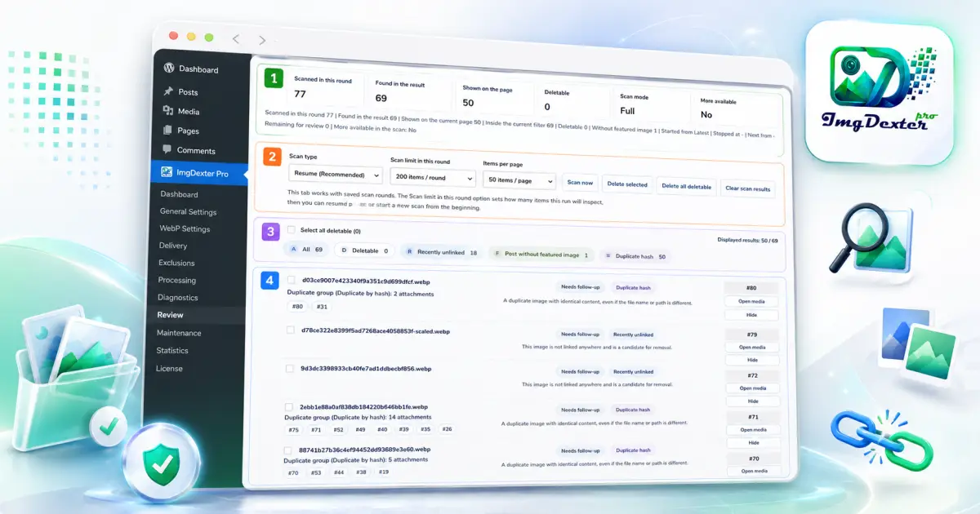
Task: Open License submenu item
Action: [x=169, y=369]
